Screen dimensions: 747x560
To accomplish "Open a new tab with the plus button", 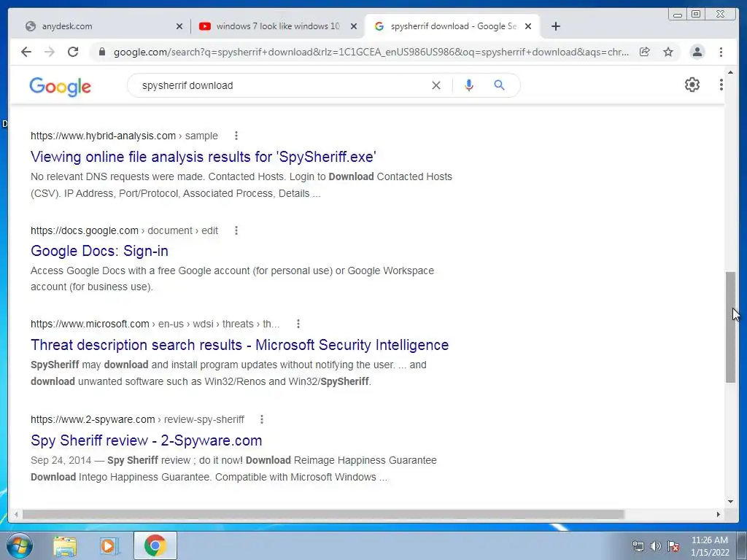I will tap(555, 26).
